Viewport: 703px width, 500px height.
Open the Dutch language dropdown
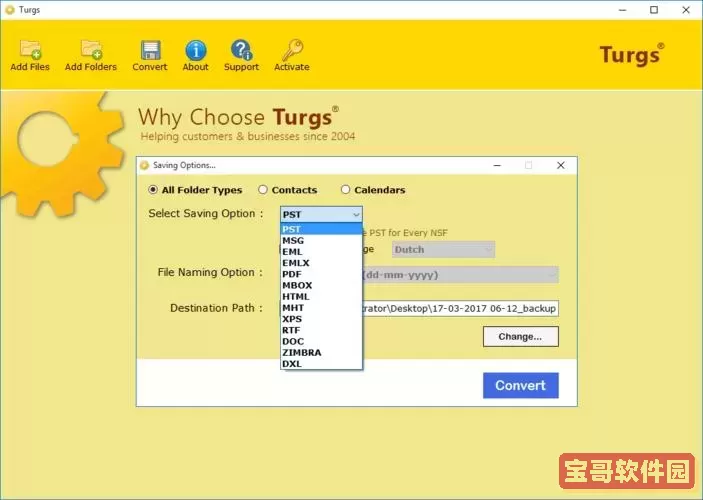pos(443,249)
